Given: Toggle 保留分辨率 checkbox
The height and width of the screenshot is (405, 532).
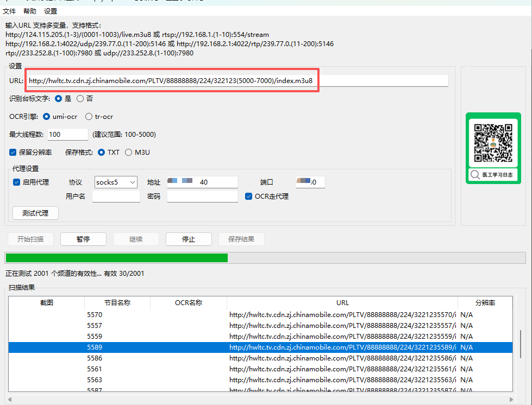Looking at the screenshot, I should 13,153.
